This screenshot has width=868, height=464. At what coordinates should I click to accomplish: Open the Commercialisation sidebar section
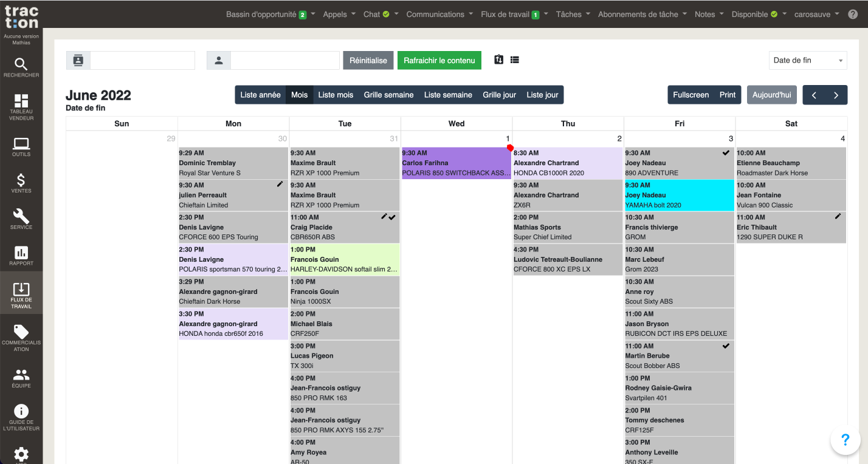[21, 338]
